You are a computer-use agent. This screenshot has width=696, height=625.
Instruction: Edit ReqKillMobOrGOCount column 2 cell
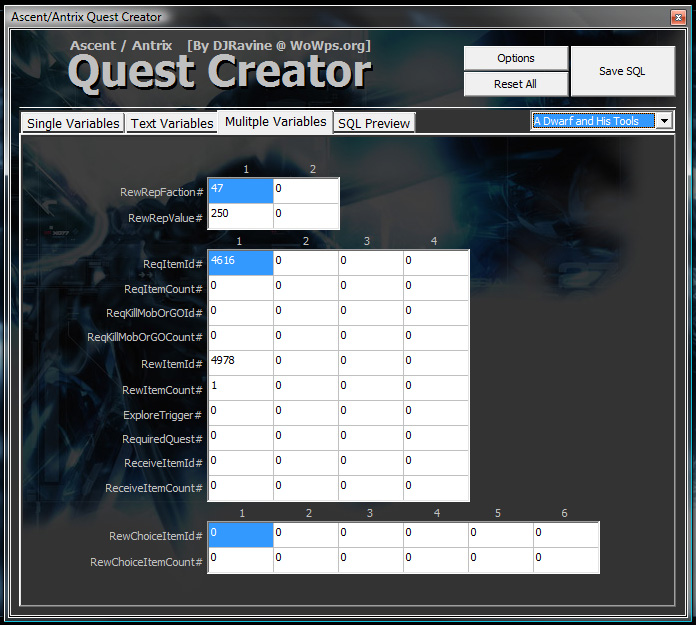pyautogui.click(x=306, y=338)
